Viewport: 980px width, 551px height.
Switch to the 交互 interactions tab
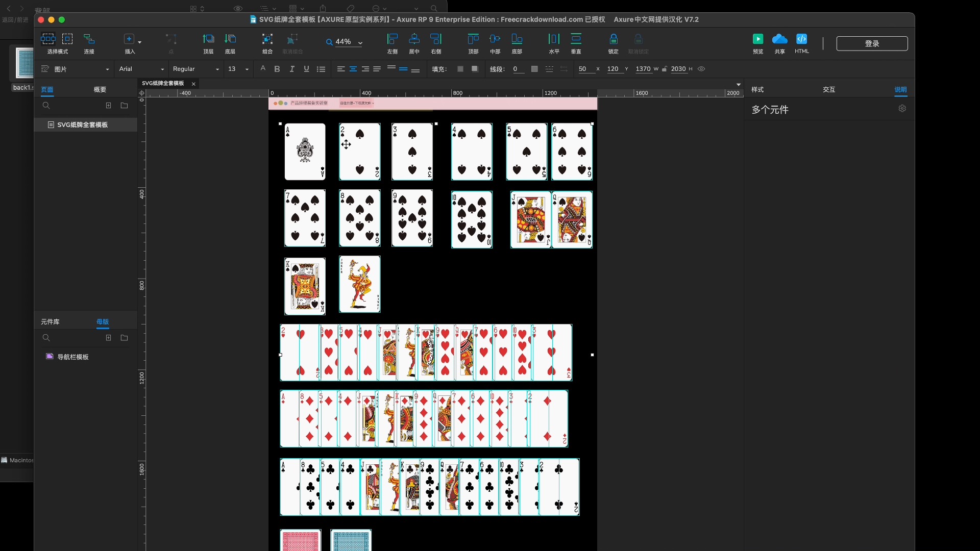point(828,90)
